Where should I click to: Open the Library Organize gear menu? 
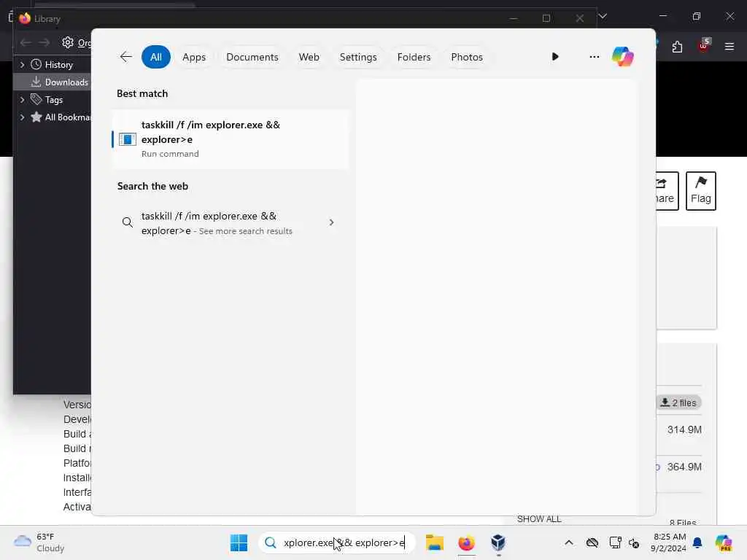point(76,42)
